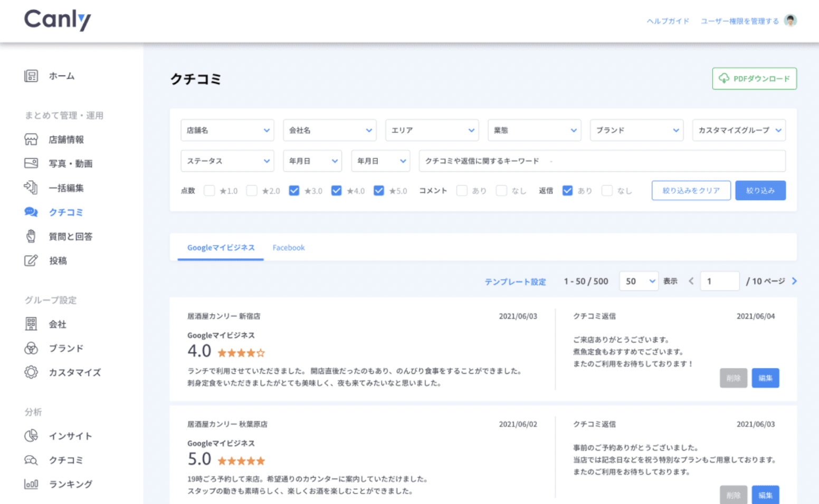Image resolution: width=819 pixels, height=504 pixels.
Task: Open the ステータス dropdown
Action: point(227,161)
